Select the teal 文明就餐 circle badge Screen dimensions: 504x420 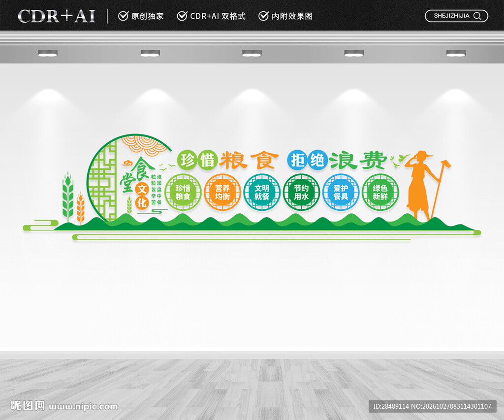[x=262, y=192]
